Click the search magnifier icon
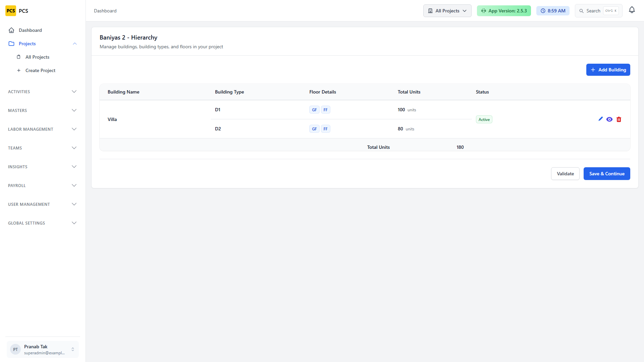644x362 pixels. (581, 11)
